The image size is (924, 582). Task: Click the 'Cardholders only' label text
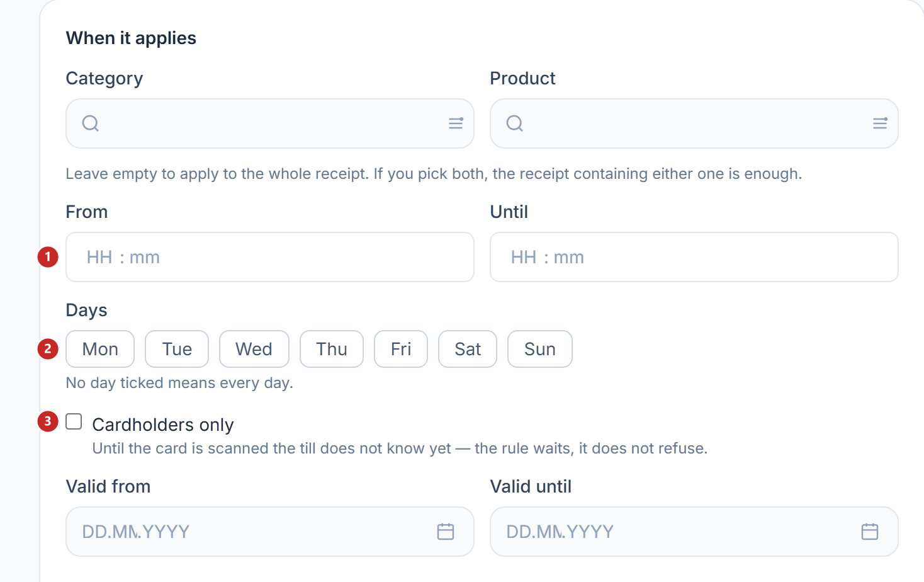pos(163,425)
